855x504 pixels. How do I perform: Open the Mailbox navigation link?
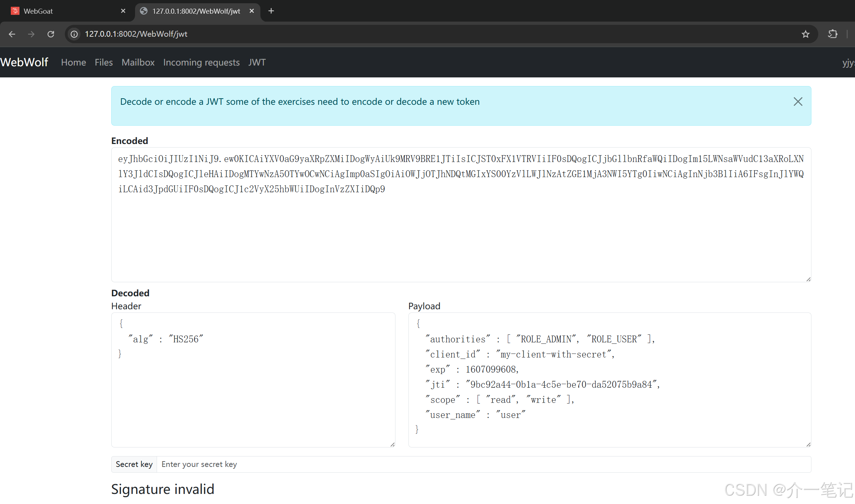click(x=138, y=62)
